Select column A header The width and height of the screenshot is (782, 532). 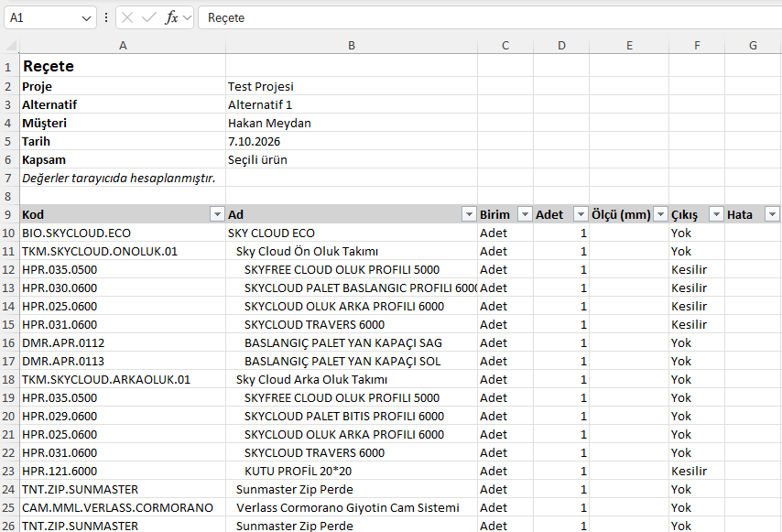click(x=123, y=46)
